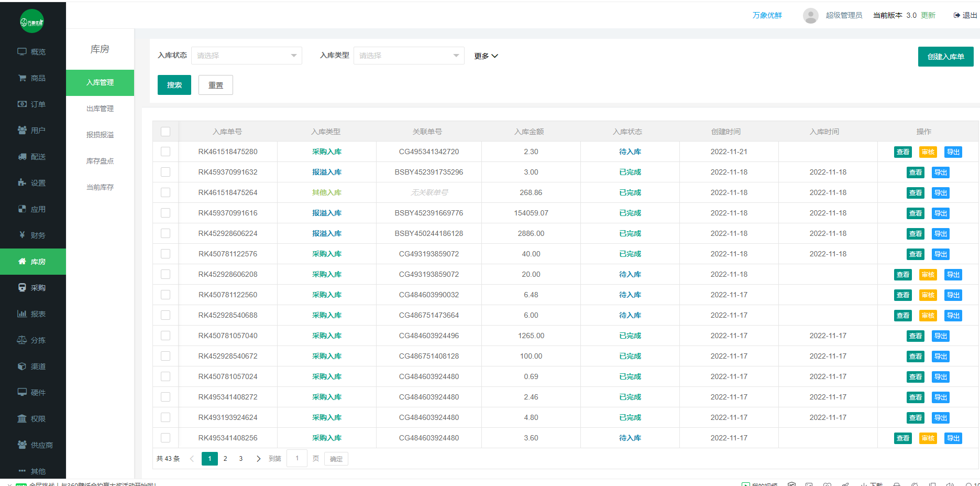
Task: Click the 财务 yen icon
Action: 22,235
